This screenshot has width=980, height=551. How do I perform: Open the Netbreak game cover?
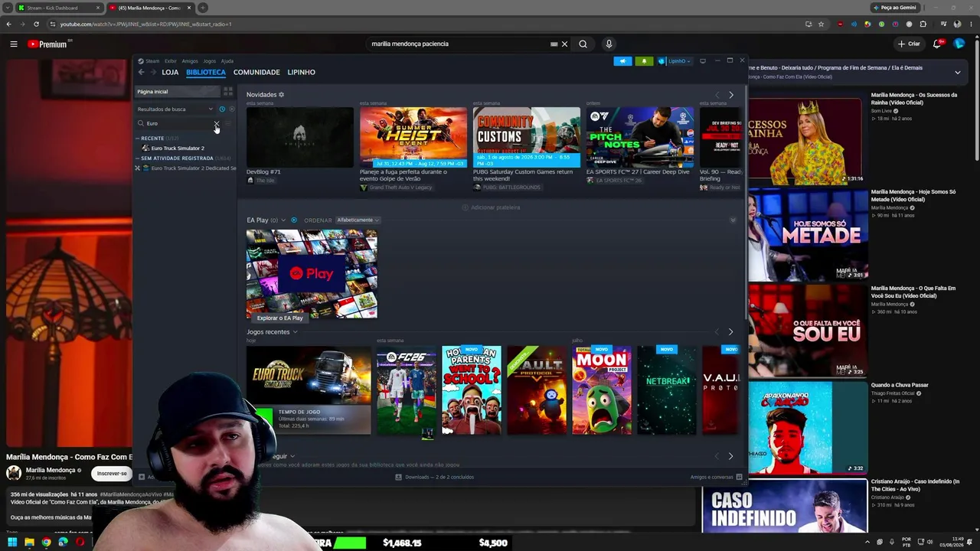667,390
